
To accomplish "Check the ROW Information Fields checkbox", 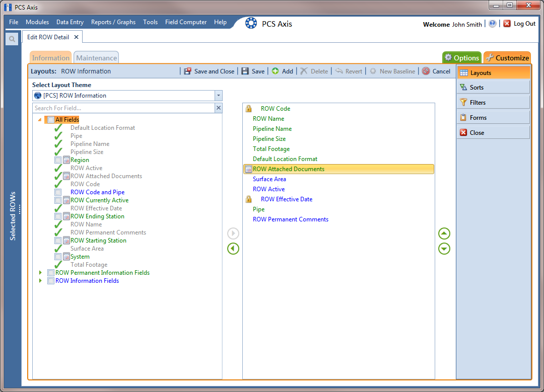I will (51, 281).
